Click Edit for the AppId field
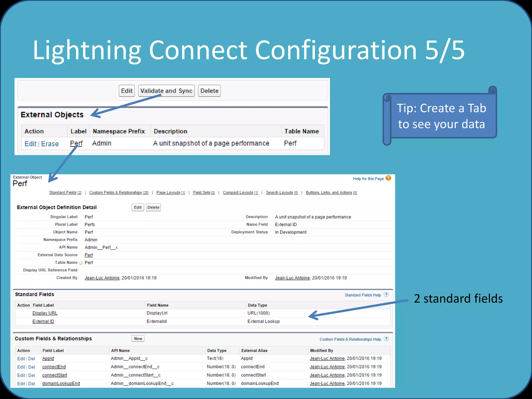 pyautogui.click(x=21, y=359)
